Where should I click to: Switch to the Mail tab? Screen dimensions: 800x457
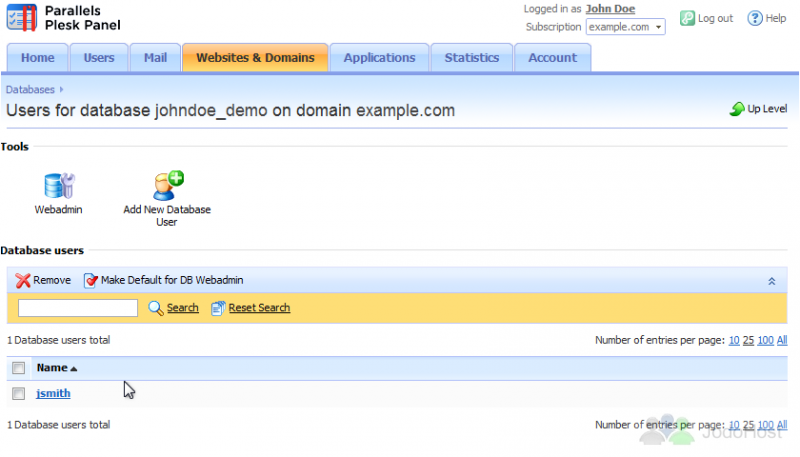pos(155,58)
